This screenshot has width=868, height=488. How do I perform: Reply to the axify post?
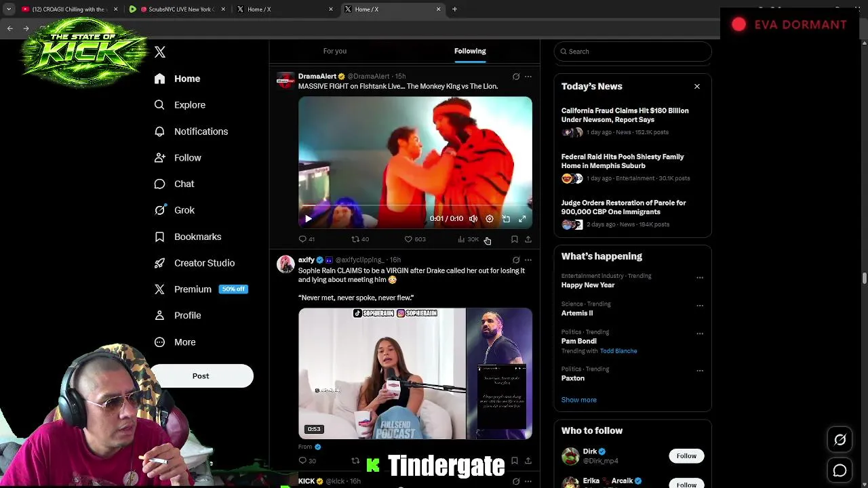(x=307, y=461)
